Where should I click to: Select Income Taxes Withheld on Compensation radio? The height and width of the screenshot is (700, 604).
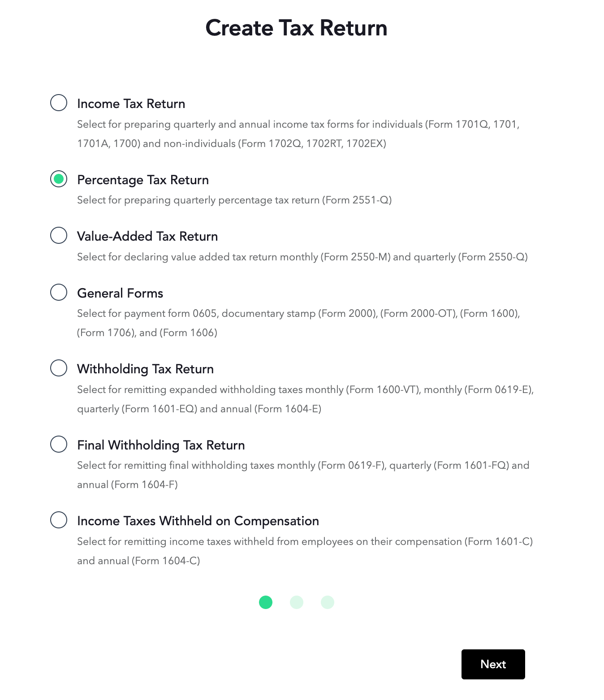(59, 520)
